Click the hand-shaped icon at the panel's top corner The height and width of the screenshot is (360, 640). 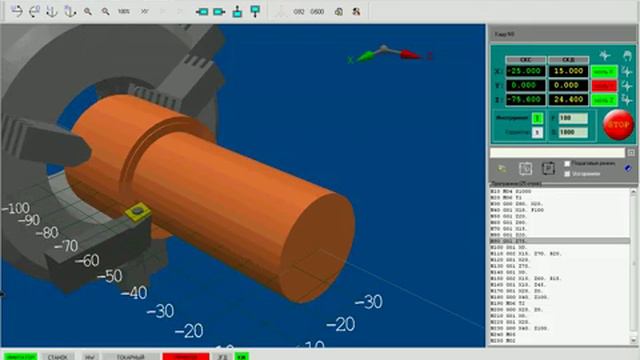[x=627, y=56]
